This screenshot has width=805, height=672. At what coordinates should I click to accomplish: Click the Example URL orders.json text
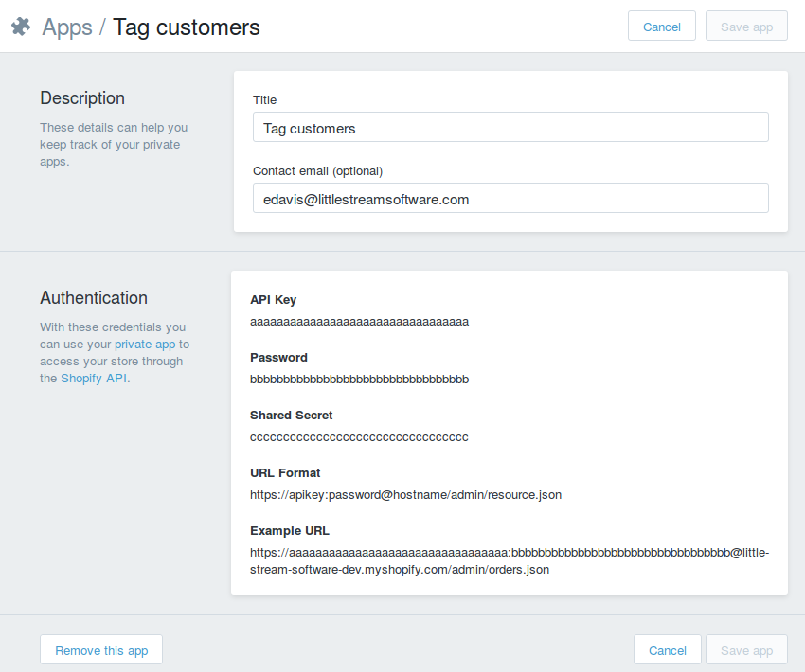510,561
